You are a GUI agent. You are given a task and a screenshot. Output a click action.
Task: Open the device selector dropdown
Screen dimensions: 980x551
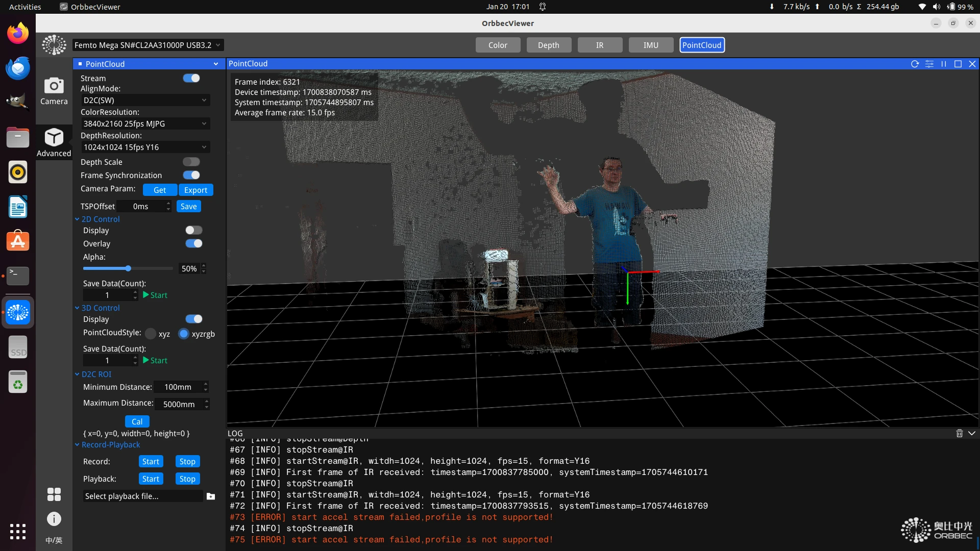(x=148, y=45)
